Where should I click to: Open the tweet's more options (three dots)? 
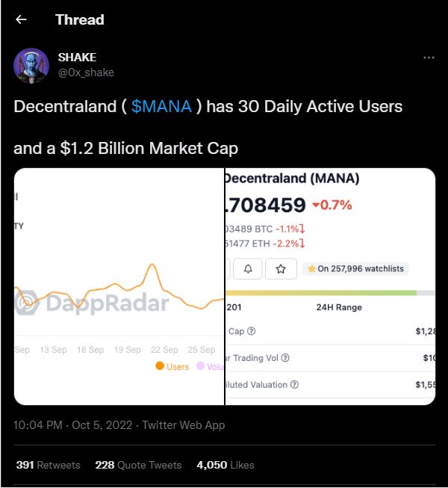pos(429,58)
